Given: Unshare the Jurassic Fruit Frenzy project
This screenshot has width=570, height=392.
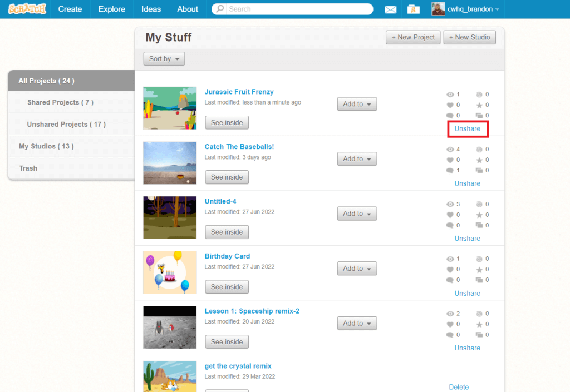Looking at the screenshot, I should coord(467,128).
